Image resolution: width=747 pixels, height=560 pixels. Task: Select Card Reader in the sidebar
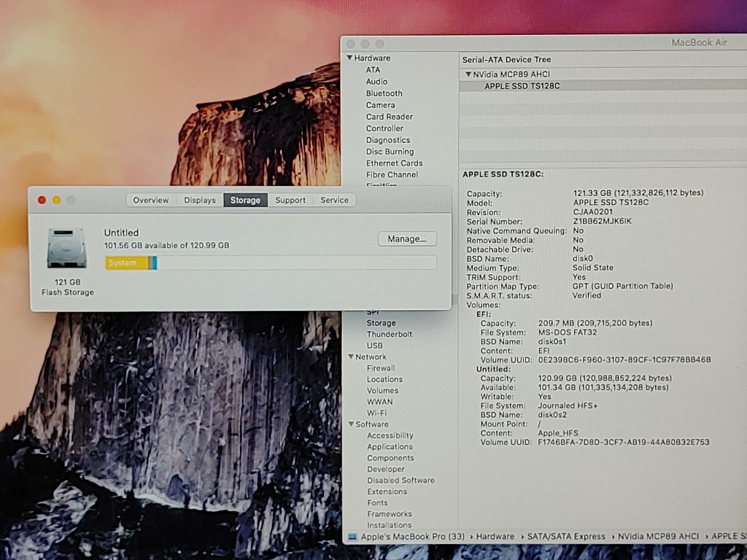(390, 117)
